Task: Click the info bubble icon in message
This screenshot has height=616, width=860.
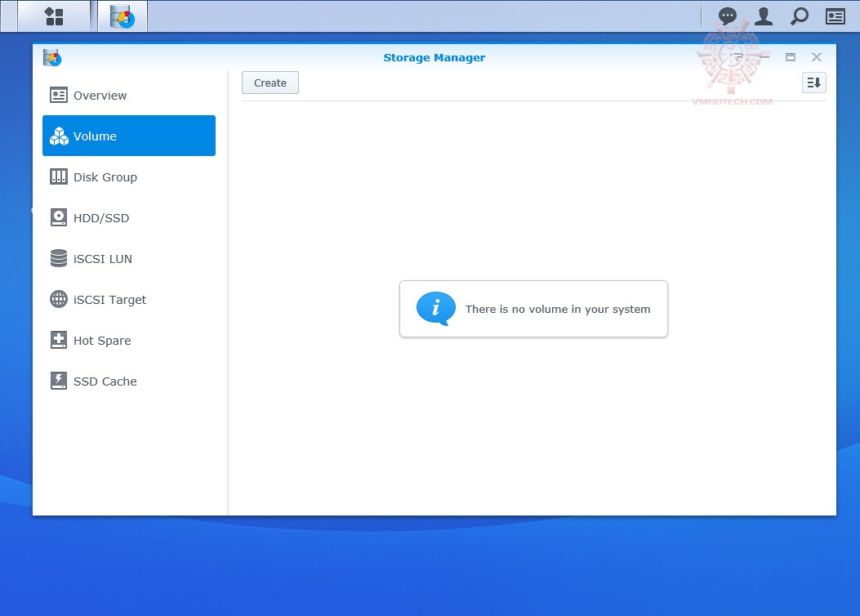Action: click(x=436, y=309)
